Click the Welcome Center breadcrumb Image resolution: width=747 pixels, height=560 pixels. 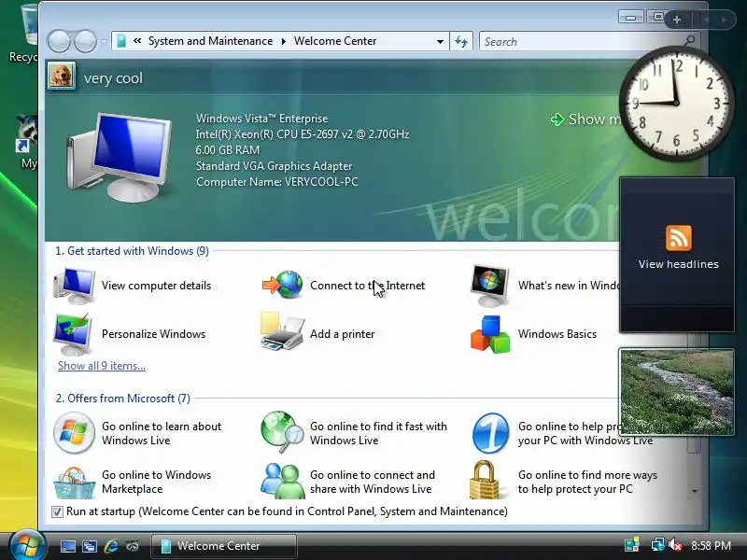[x=335, y=41]
